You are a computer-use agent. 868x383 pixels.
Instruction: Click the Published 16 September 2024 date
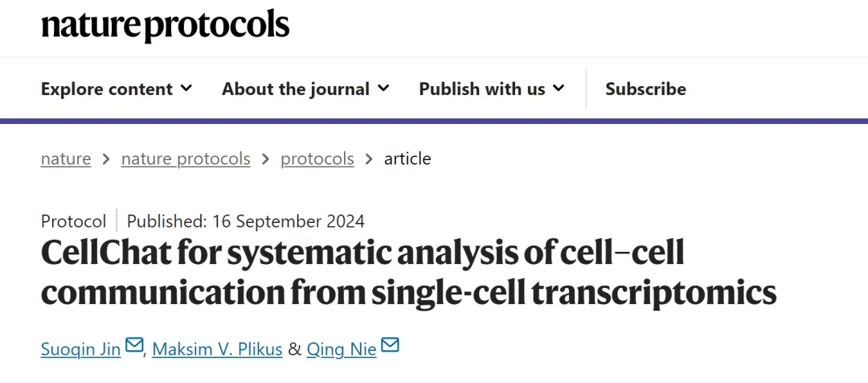click(x=245, y=221)
